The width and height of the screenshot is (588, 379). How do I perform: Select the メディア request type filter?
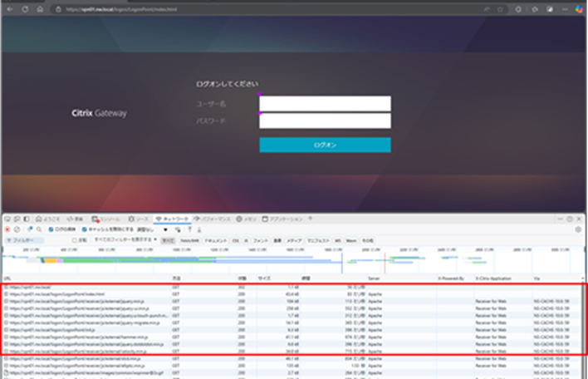294,240
